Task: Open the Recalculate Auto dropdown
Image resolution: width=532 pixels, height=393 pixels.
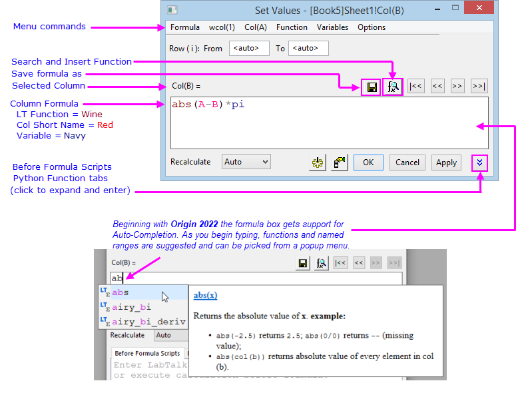Action: [246, 162]
